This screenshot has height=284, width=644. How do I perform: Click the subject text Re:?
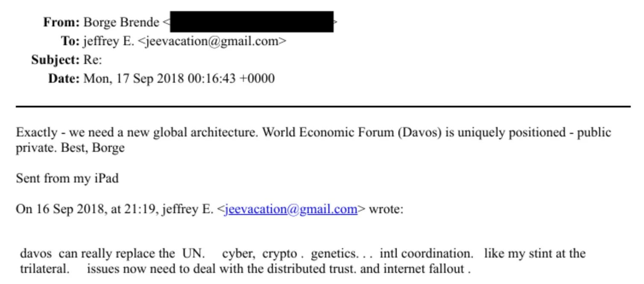(93, 60)
